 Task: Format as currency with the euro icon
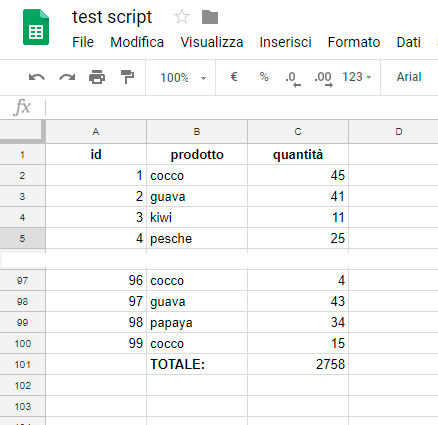[234, 77]
